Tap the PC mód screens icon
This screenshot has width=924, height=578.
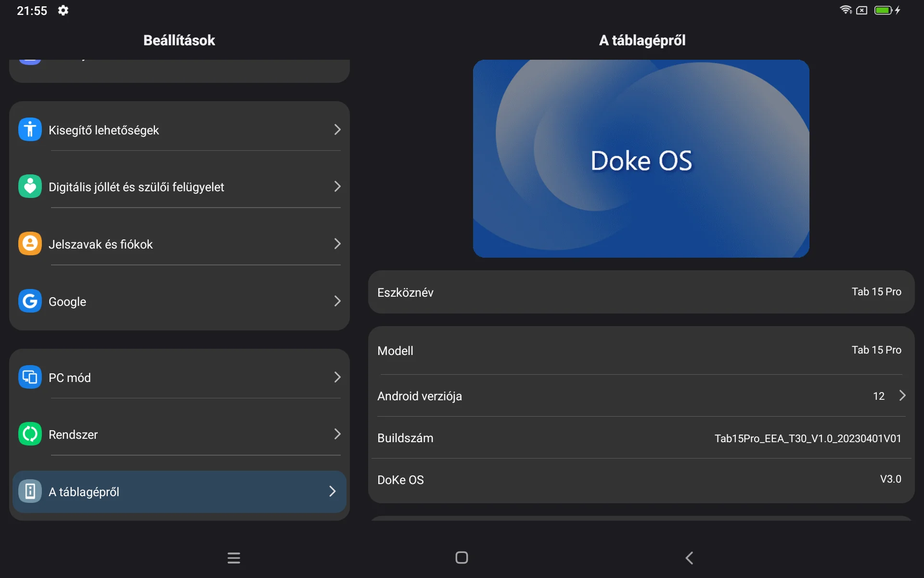pyautogui.click(x=30, y=377)
